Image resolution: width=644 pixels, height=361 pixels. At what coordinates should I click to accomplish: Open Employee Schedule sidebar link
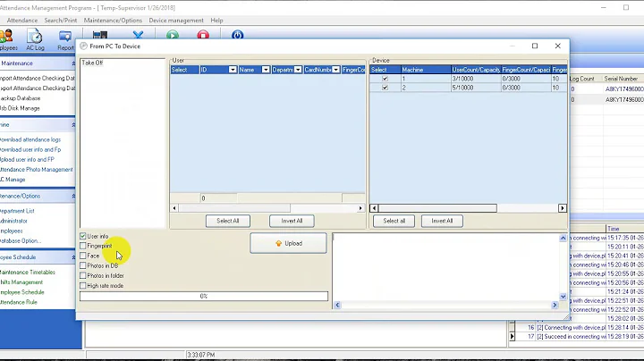click(22, 292)
